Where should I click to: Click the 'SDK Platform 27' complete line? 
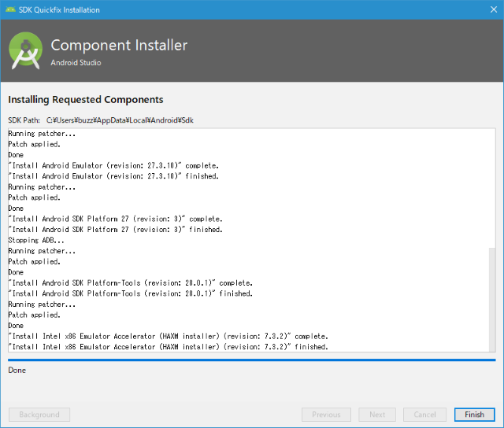point(116,219)
